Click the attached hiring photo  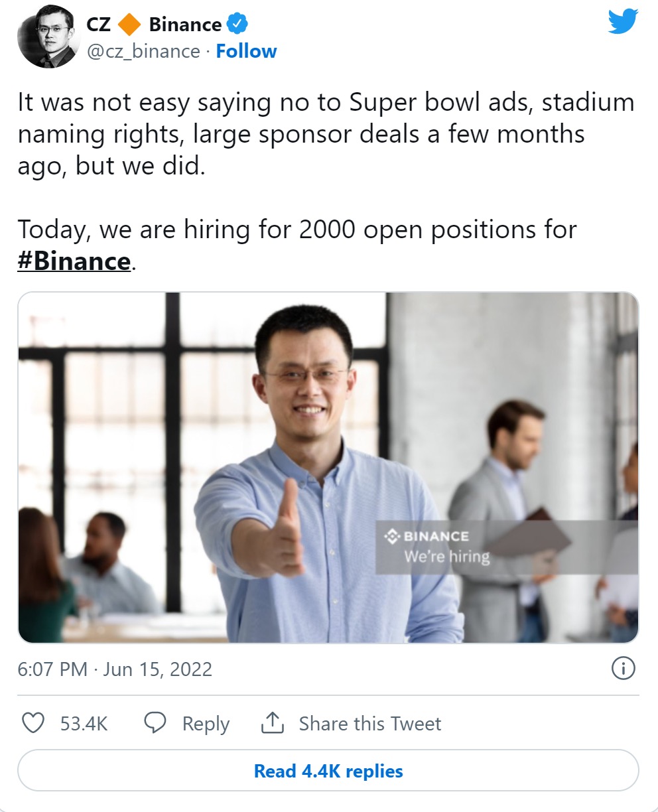click(329, 468)
